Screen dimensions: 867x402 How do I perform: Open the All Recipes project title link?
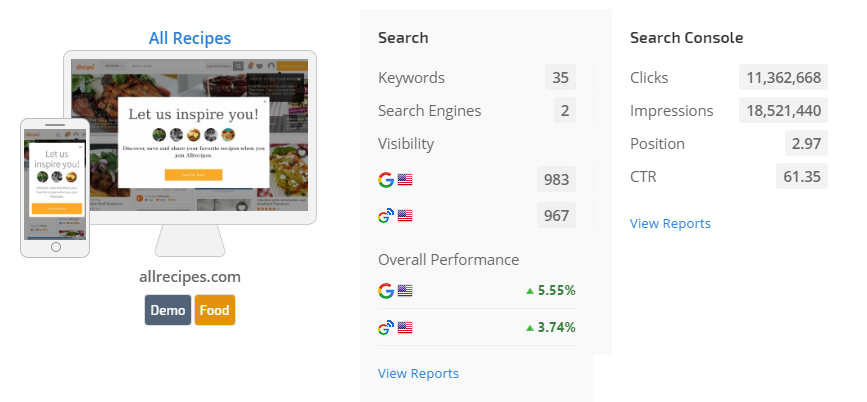click(190, 39)
